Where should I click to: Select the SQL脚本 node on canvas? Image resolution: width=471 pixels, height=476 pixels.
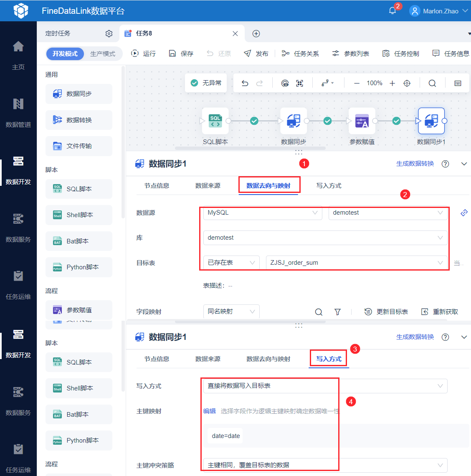(215, 121)
